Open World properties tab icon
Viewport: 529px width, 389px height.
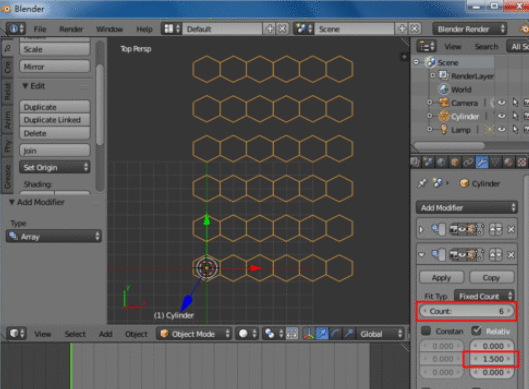click(x=441, y=163)
